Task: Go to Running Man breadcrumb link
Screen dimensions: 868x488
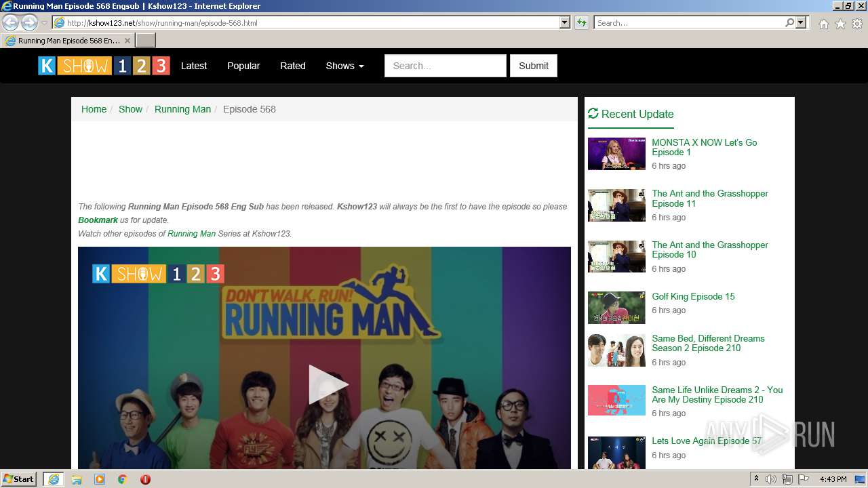Action: pyautogui.click(x=182, y=109)
